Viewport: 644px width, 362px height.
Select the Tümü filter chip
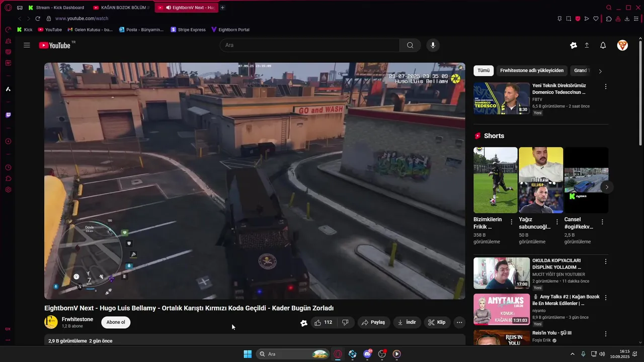(484, 71)
